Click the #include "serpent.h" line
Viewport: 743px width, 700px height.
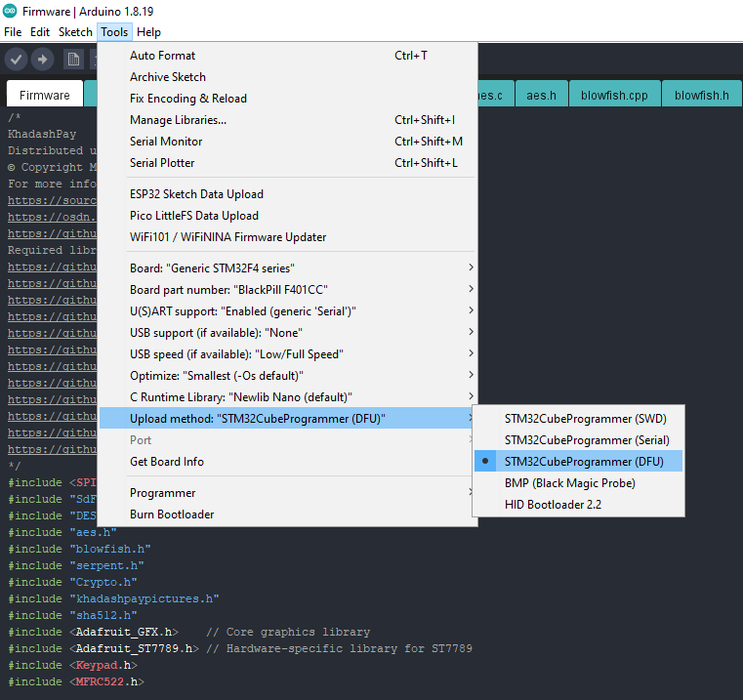point(76,565)
